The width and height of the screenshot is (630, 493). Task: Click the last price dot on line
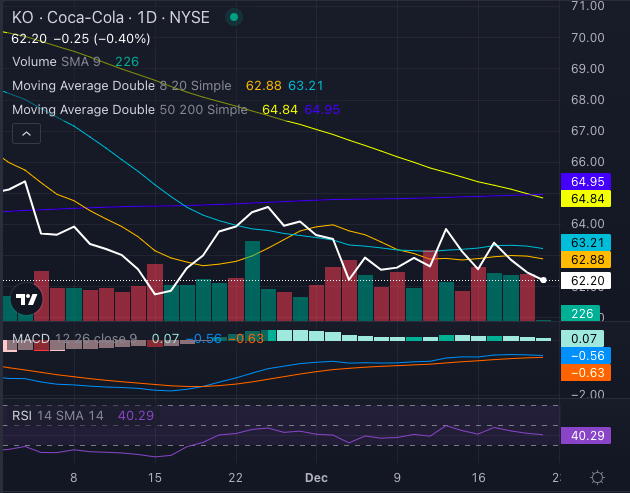pyautogui.click(x=543, y=280)
